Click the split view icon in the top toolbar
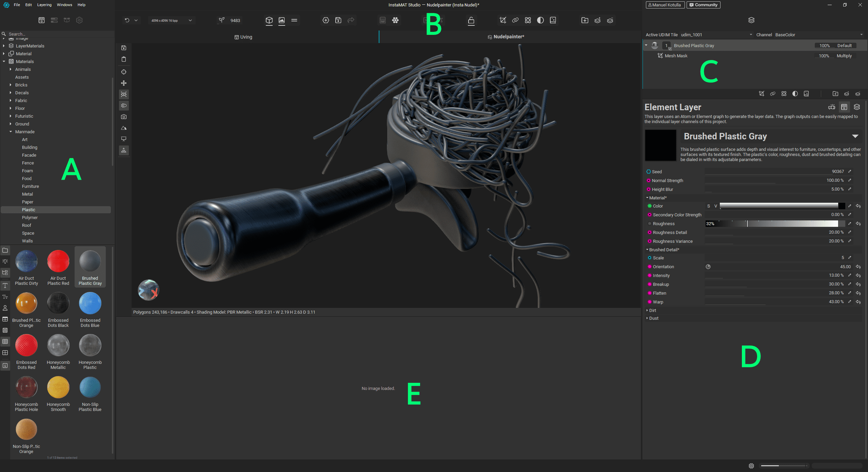The height and width of the screenshot is (472, 868). (294, 20)
